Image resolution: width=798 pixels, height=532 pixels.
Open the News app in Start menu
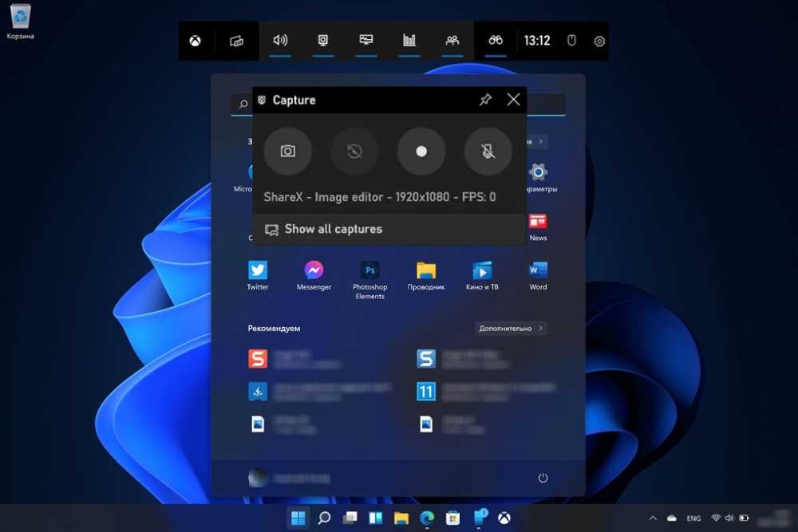click(x=538, y=227)
